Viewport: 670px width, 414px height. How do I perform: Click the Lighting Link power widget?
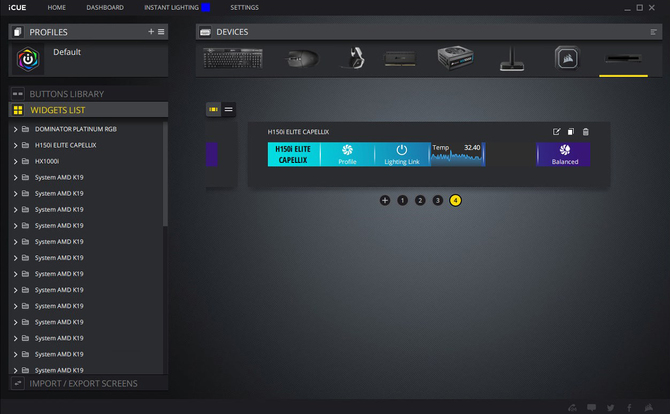point(402,154)
